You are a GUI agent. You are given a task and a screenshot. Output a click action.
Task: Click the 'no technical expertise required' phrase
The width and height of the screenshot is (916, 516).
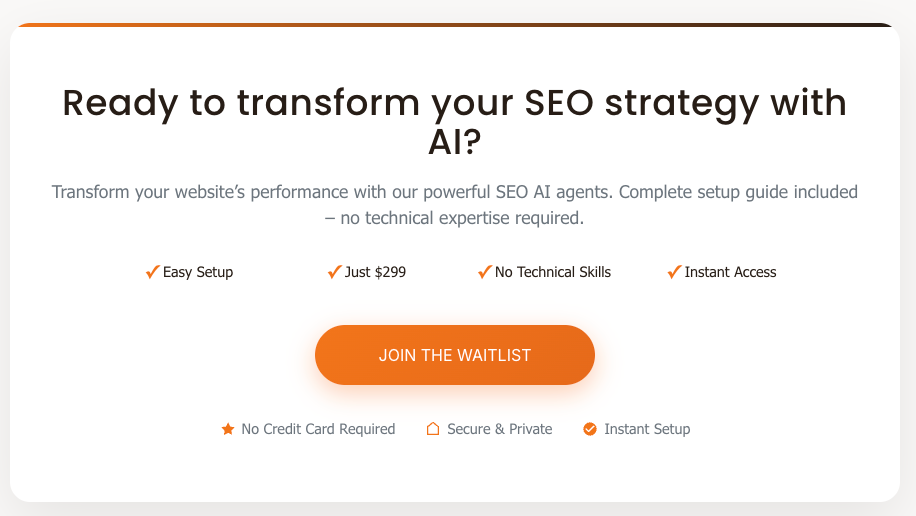point(463,218)
